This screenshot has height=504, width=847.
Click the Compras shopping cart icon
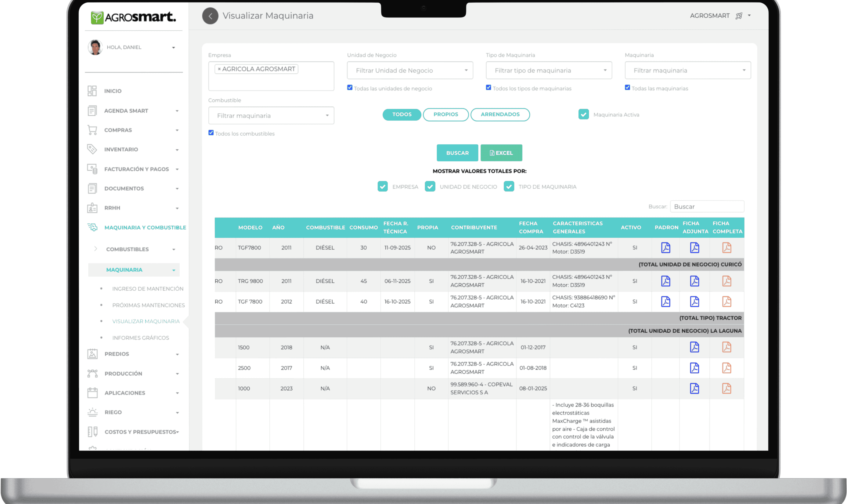92,130
